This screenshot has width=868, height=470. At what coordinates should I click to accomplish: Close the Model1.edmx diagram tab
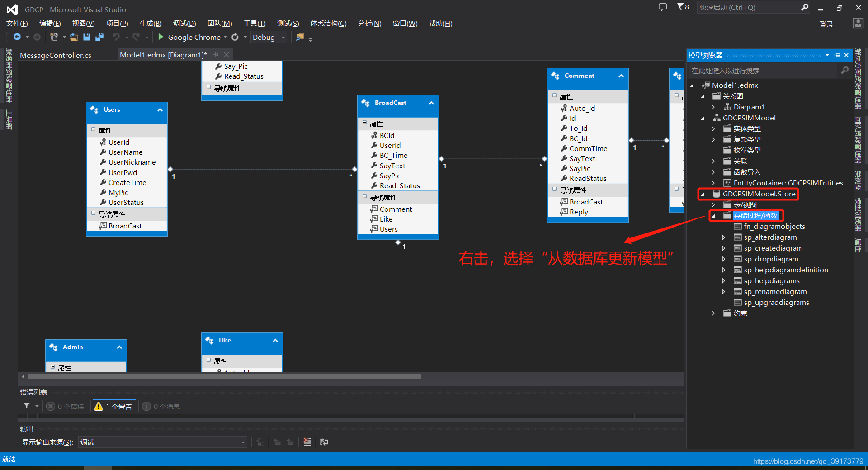point(226,55)
